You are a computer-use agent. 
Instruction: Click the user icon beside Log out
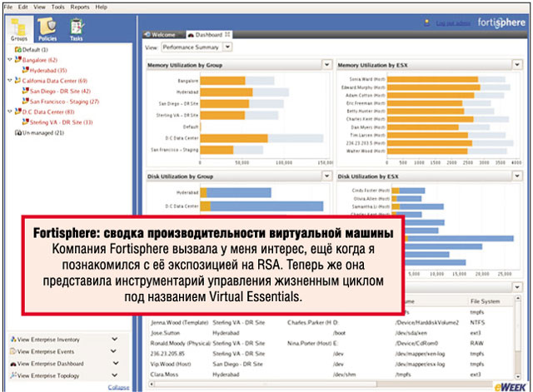pyautogui.click(x=427, y=22)
